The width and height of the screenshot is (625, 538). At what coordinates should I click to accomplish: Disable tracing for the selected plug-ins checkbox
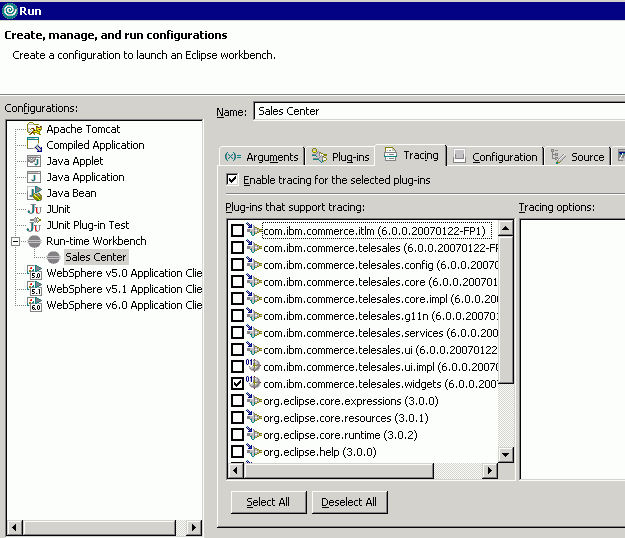click(232, 180)
